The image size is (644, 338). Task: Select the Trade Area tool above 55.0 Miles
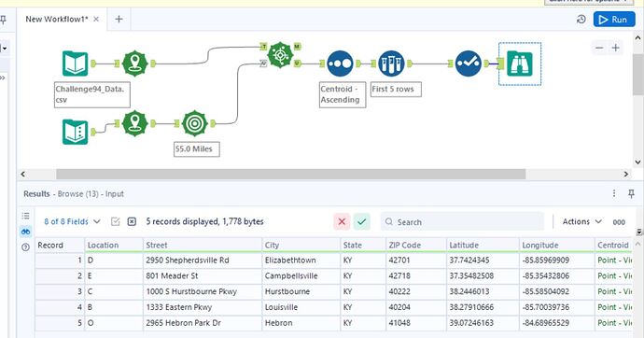pos(195,123)
